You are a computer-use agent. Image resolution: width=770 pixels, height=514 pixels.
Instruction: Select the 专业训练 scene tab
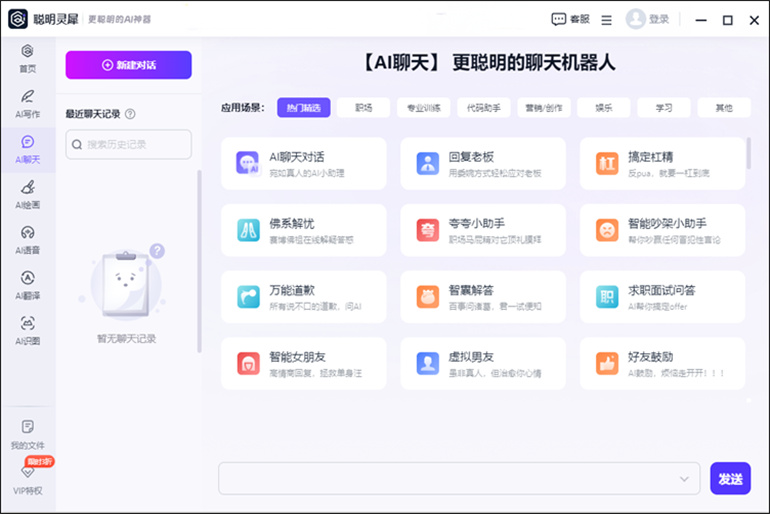coord(424,108)
